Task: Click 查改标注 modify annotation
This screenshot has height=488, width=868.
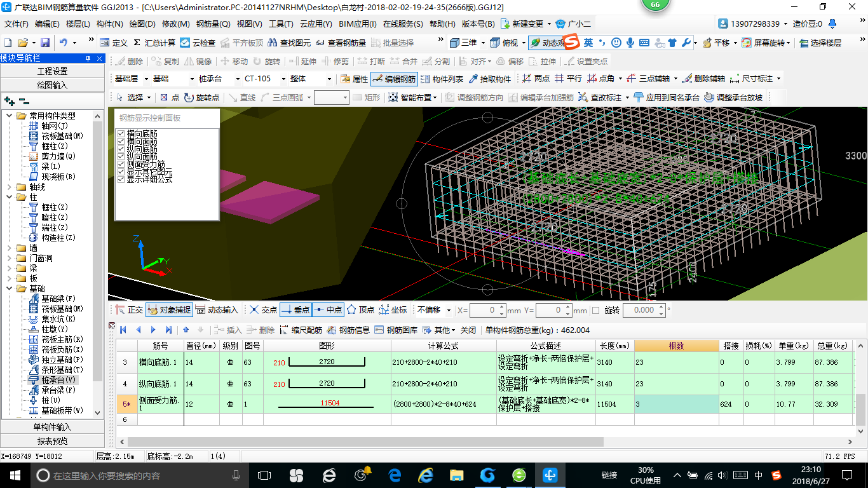Action: click(600, 97)
